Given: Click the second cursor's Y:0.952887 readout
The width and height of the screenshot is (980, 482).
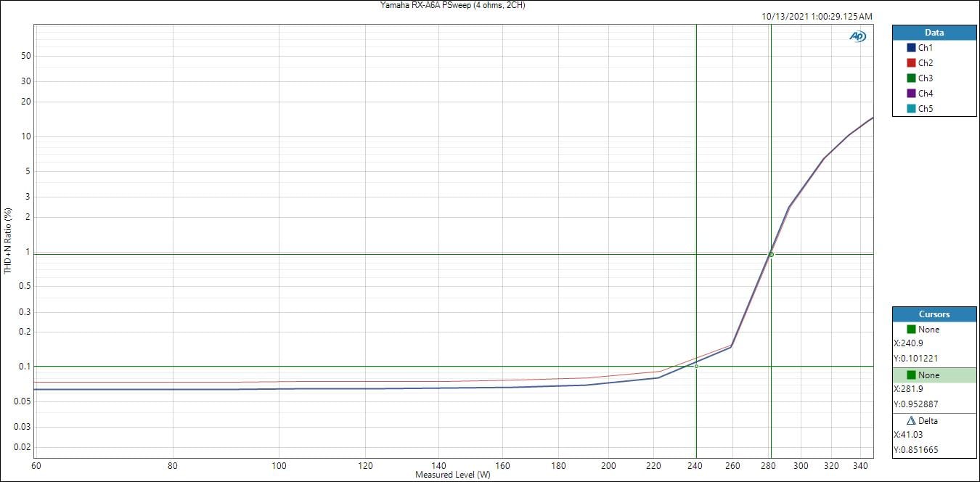Looking at the screenshot, I should [x=916, y=404].
